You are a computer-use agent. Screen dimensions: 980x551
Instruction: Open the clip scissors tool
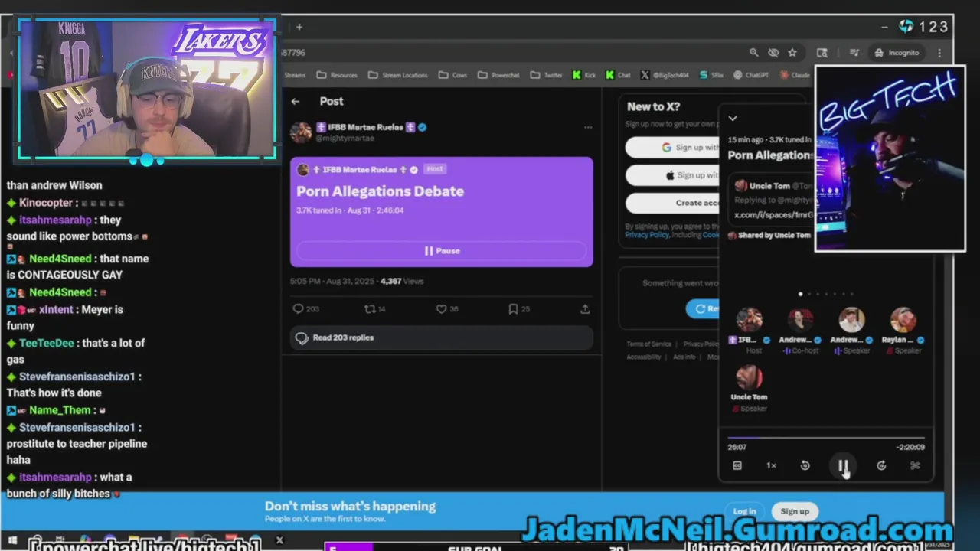point(915,465)
